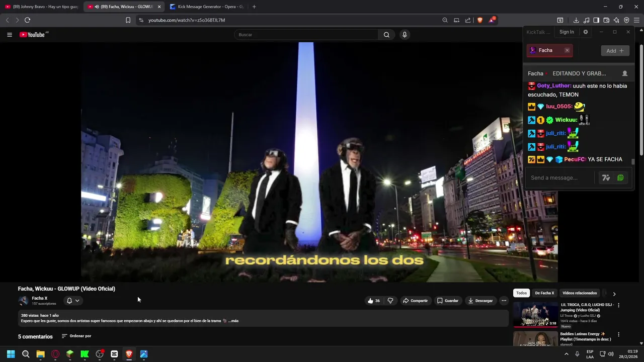This screenshot has height=362, width=644.
Task: Open the YouTube guide hamburger menu
Action: (9, 35)
